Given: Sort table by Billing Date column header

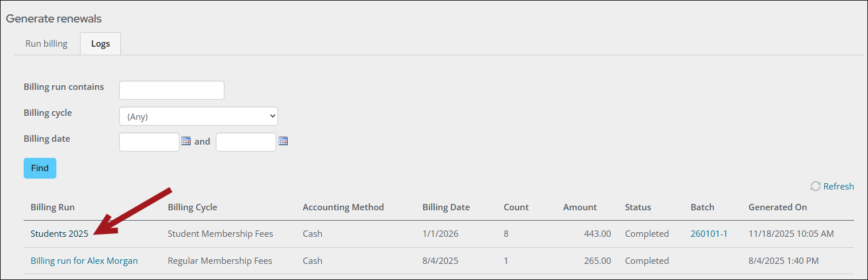Looking at the screenshot, I should 446,207.
